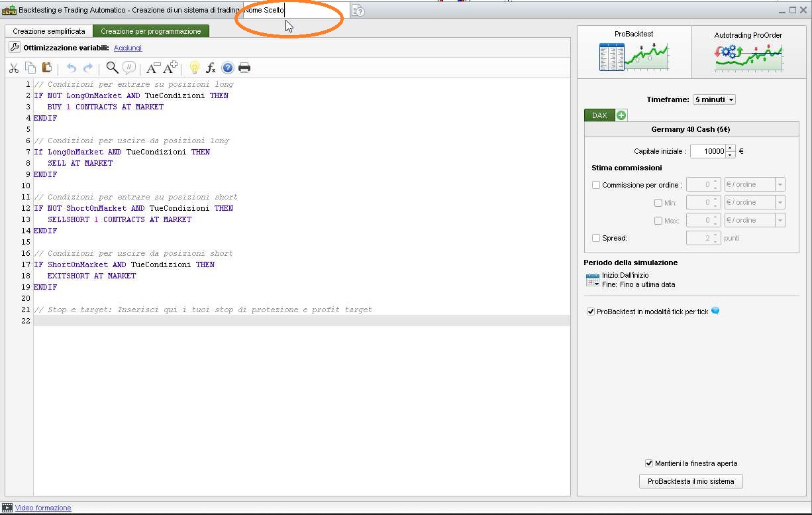Click the tick-by-tick info bubble icon
The height and width of the screenshot is (515, 812).
click(x=715, y=311)
